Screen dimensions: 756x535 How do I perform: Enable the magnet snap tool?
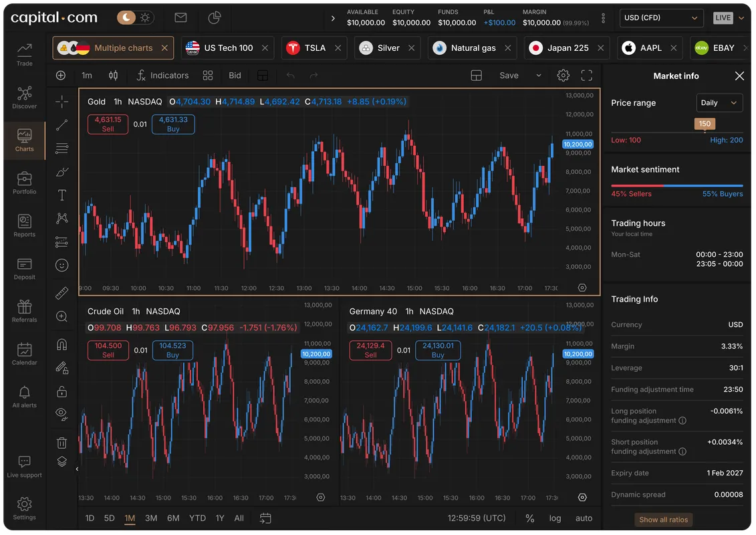tap(61, 344)
